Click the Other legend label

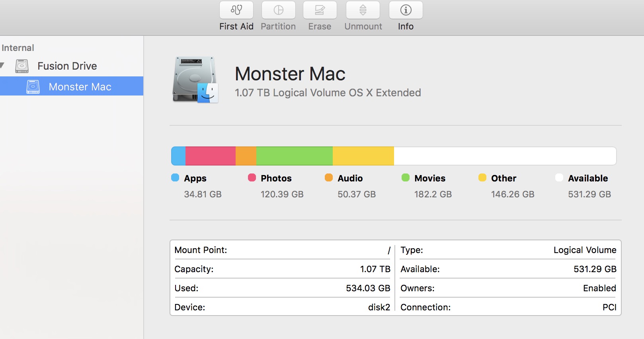coord(504,178)
